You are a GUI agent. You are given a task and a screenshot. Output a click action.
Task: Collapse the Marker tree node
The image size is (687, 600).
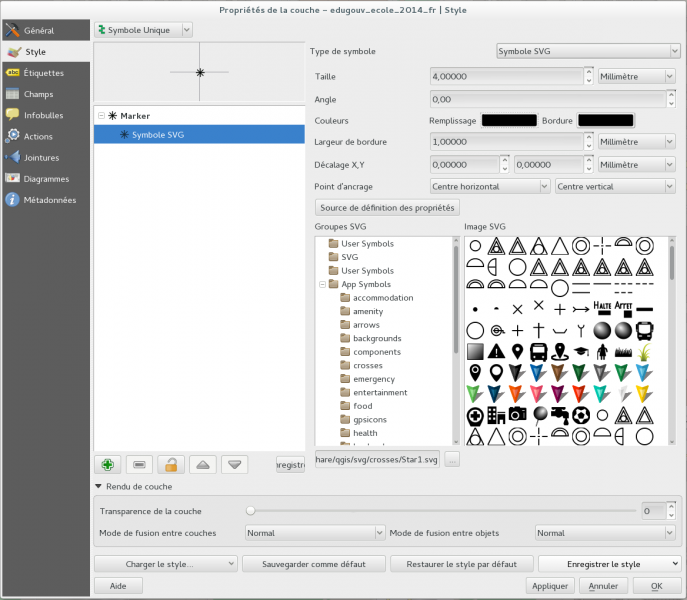click(101, 116)
